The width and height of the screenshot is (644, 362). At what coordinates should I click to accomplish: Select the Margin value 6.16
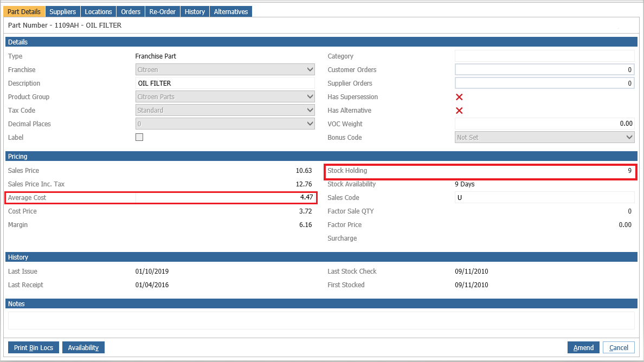[x=306, y=224]
